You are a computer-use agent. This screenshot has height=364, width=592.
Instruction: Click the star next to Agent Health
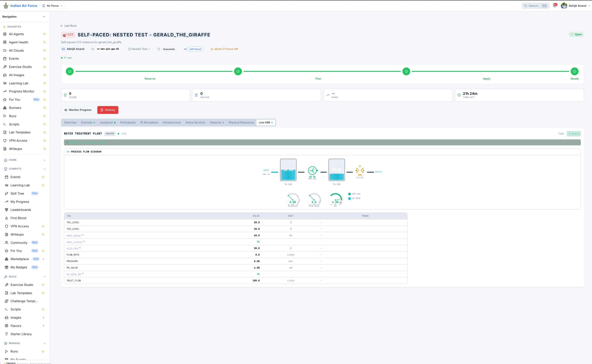tap(45, 42)
